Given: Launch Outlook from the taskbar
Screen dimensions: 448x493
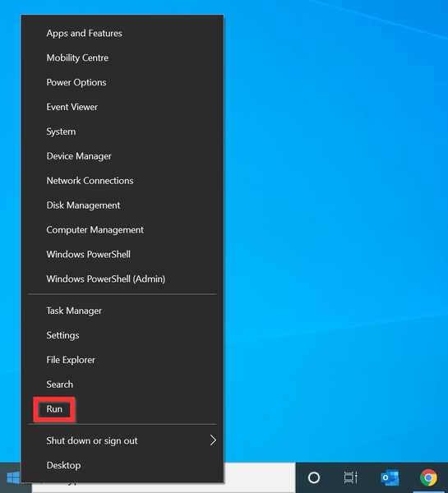Looking at the screenshot, I should click(x=390, y=477).
